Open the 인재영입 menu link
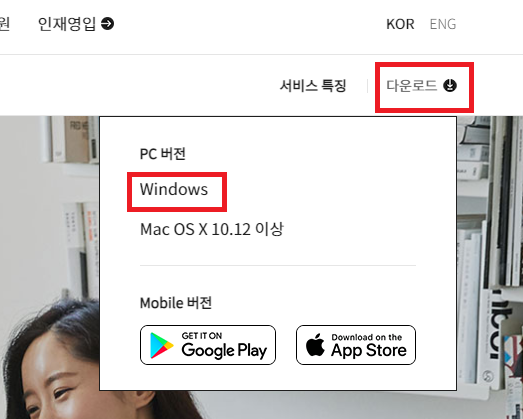The image size is (523, 419). pos(76,24)
